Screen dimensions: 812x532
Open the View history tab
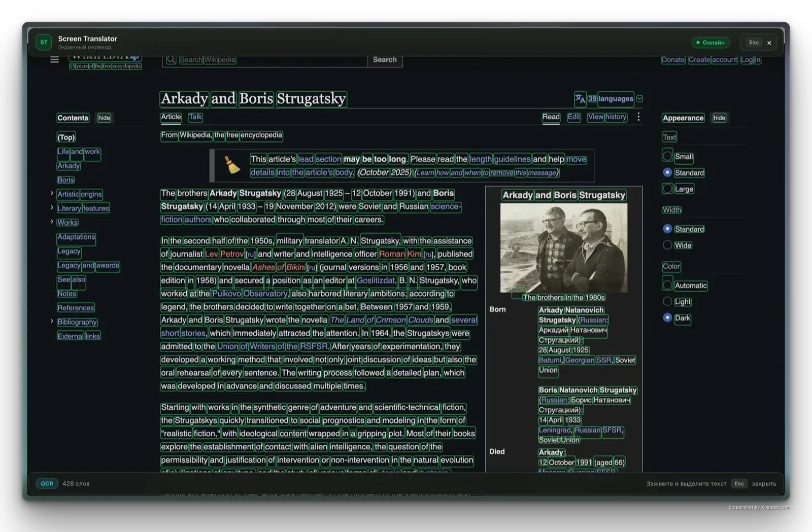click(x=607, y=117)
